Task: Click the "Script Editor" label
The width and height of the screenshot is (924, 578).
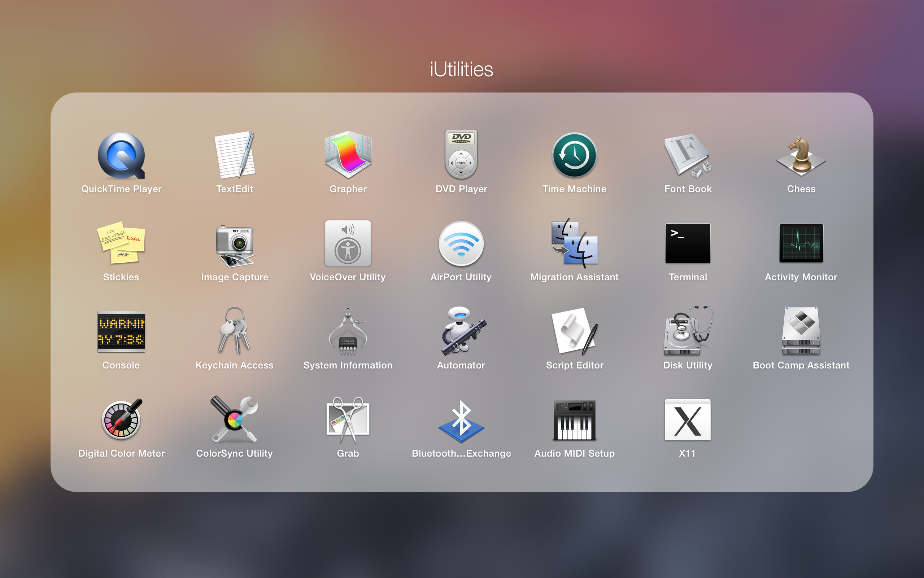Action: [575, 365]
